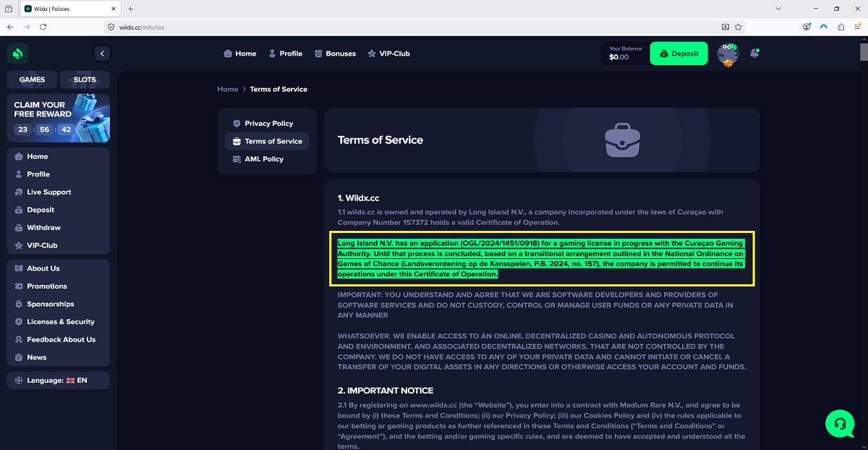Screen dimensions: 868x450
Task: Open the Language: EN selector
Action: [x=59, y=381]
